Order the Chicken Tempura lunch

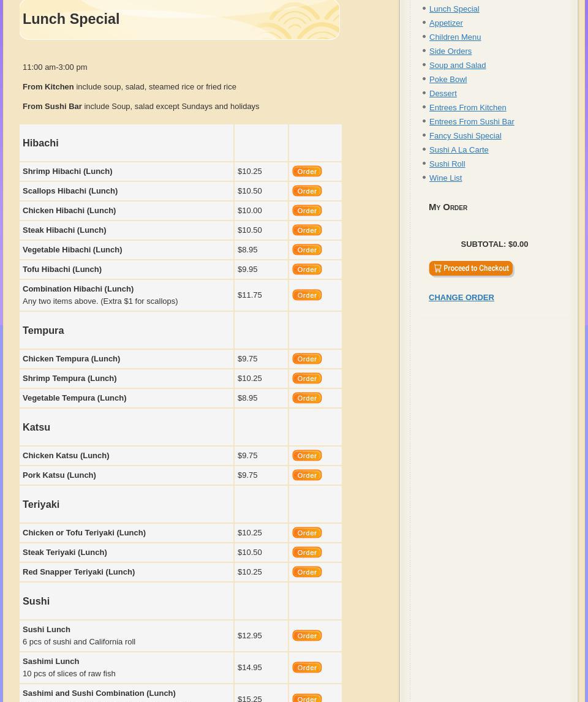(307, 359)
